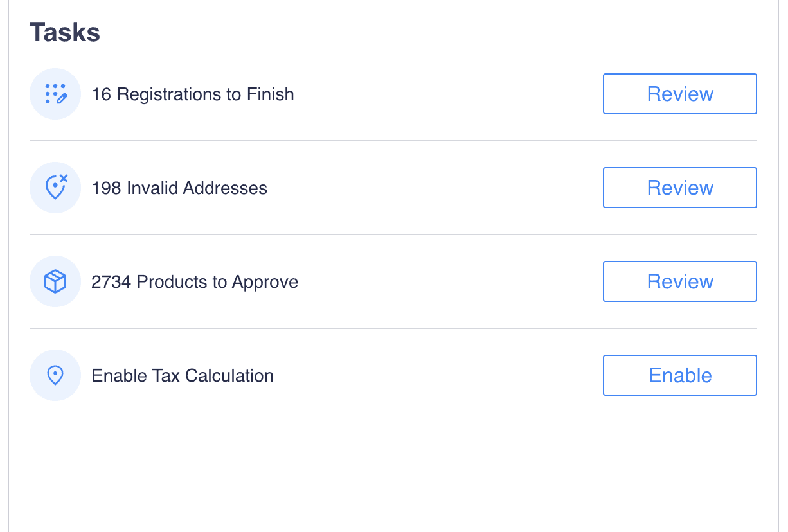This screenshot has width=788, height=532.
Task: Click the Enable Tax Calculation label
Action: 183,375
